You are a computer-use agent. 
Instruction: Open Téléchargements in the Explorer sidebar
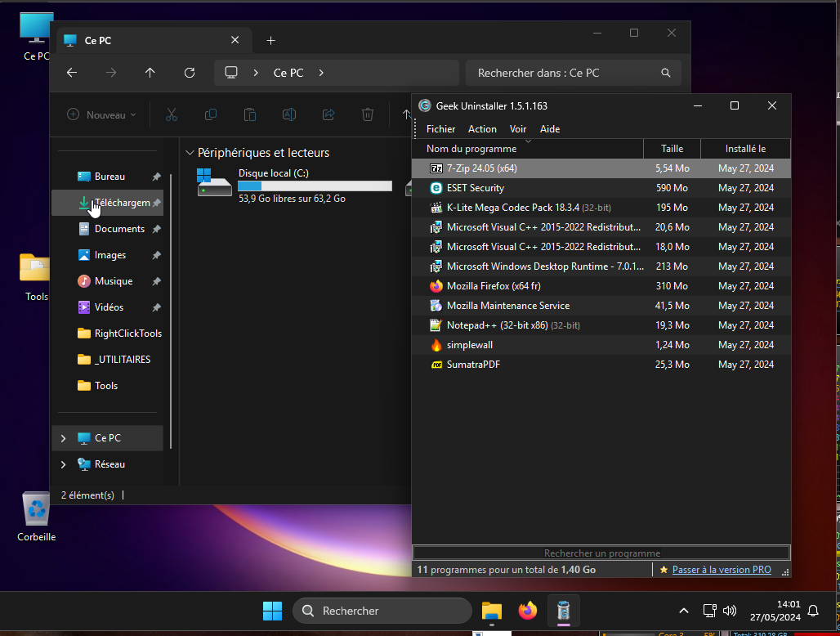tap(108, 203)
